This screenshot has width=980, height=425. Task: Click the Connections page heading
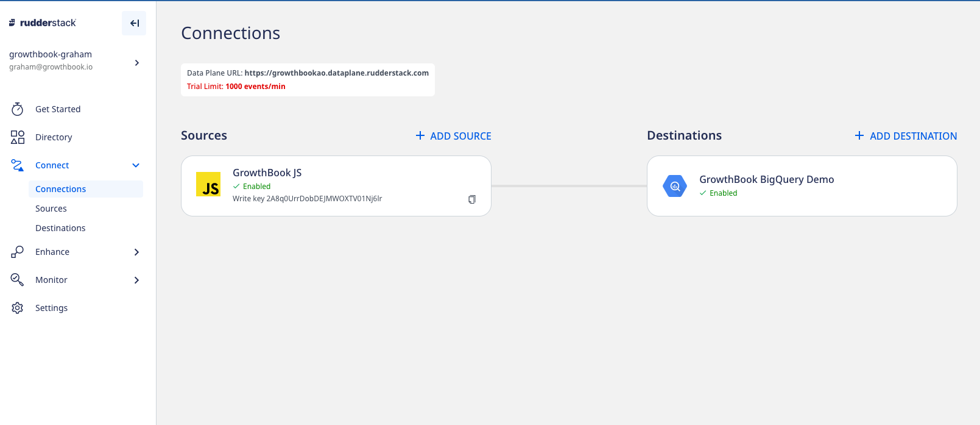(x=231, y=33)
